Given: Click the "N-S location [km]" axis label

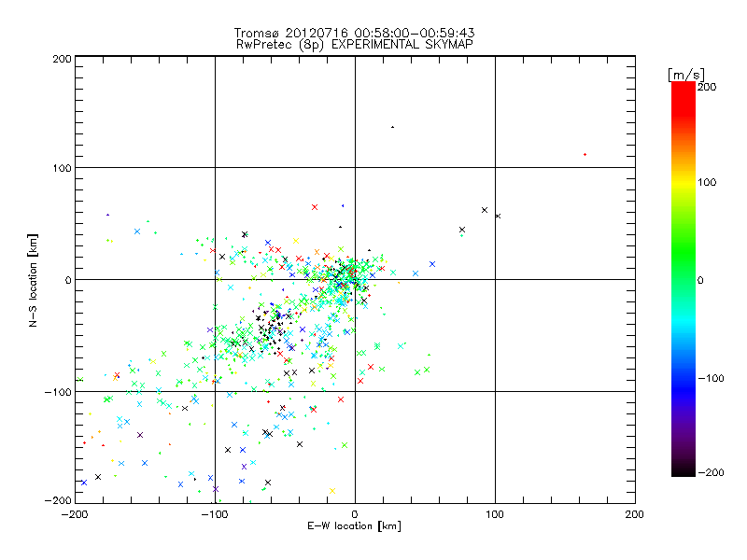Looking at the screenshot, I should tap(33, 281).
